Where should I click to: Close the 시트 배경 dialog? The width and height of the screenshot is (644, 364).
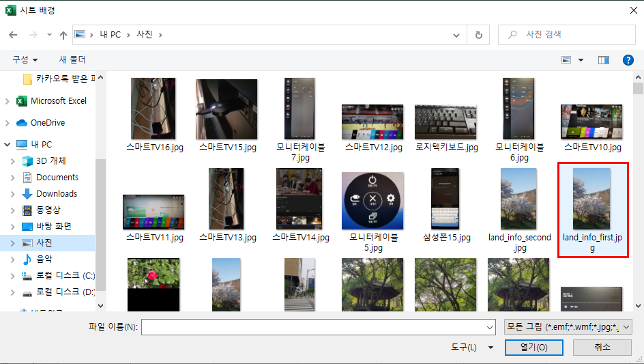coord(634,10)
